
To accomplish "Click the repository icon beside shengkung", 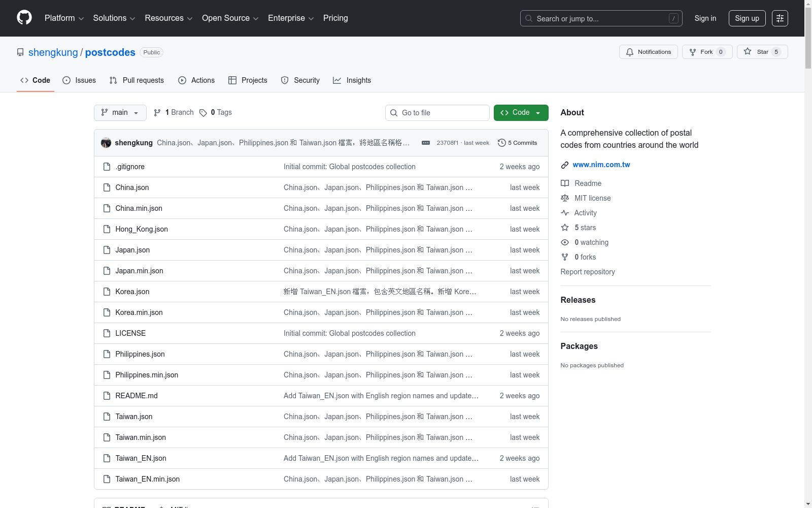I will pyautogui.click(x=20, y=52).
